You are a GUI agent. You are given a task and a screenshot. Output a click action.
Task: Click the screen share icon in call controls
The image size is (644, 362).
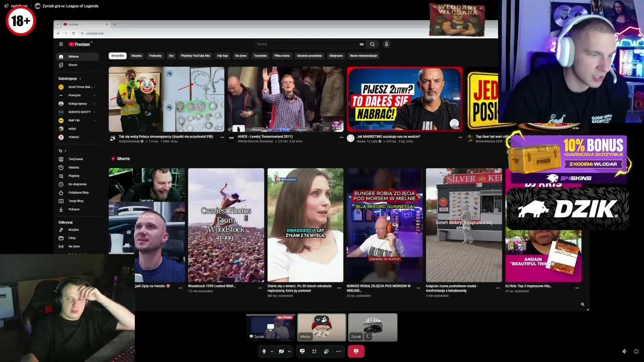point(302,351)
